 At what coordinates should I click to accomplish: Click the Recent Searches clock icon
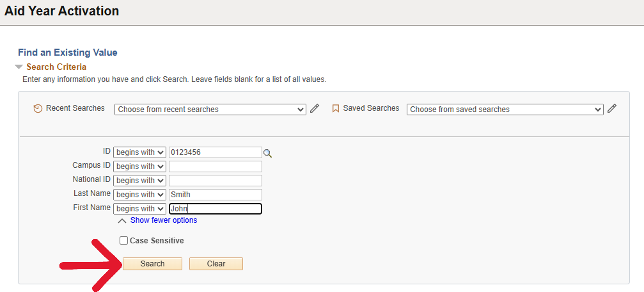point(38,109)
